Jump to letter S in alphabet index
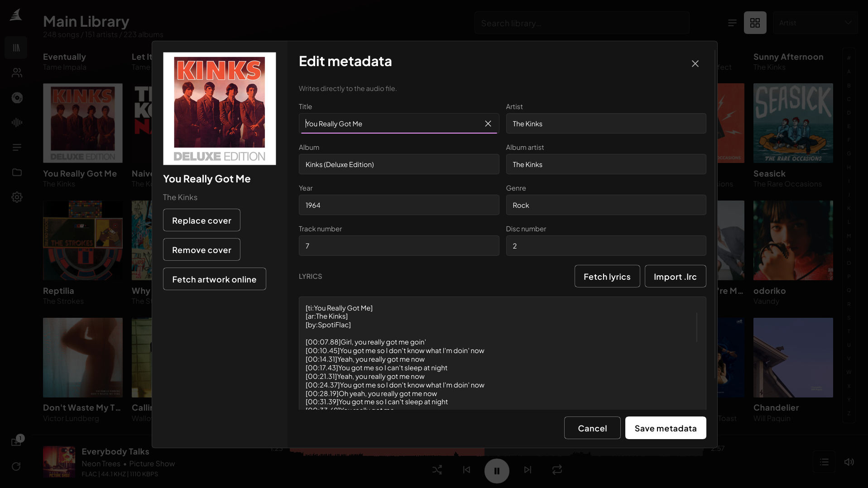868x488 pixels. point(849,318)
